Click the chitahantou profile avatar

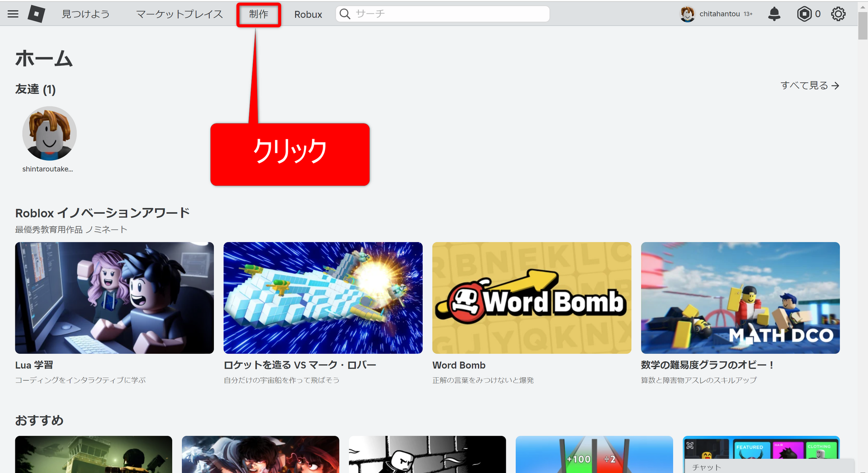click(687, 14)
